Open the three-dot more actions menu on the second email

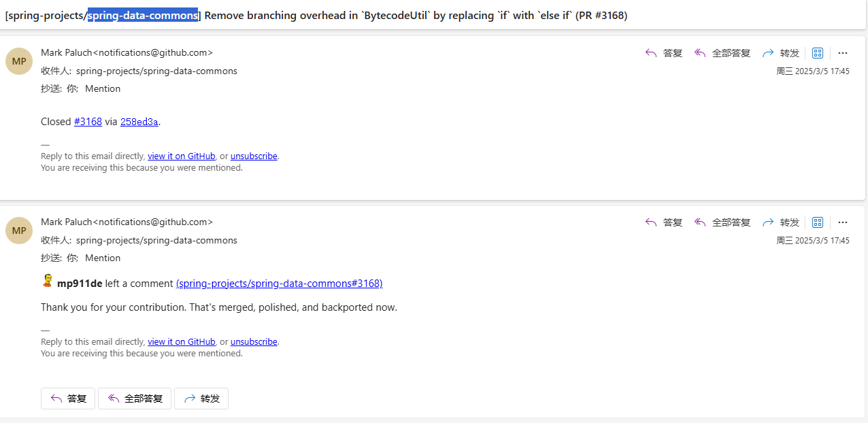pos(843,222)
